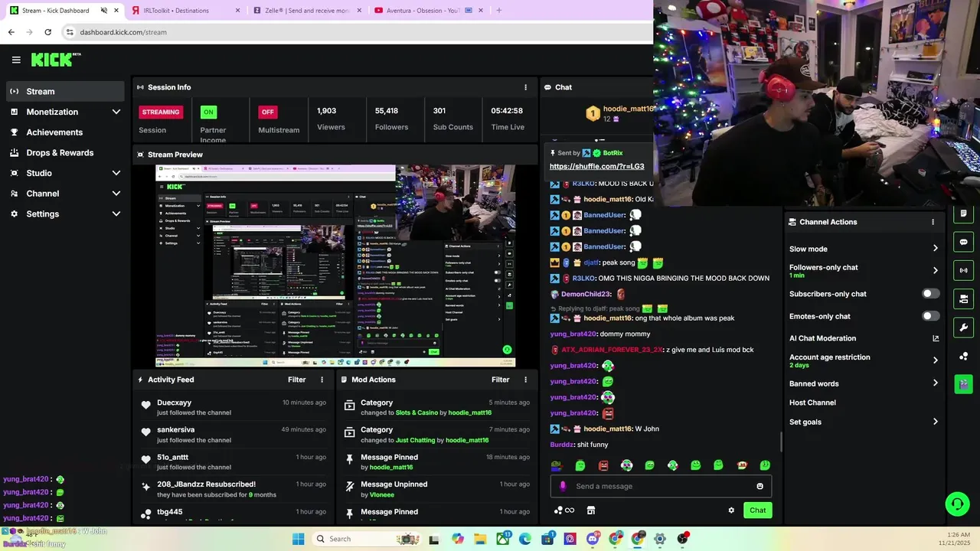
Task: Open the Activity Feed Filter
Action: tap(297, 380)
